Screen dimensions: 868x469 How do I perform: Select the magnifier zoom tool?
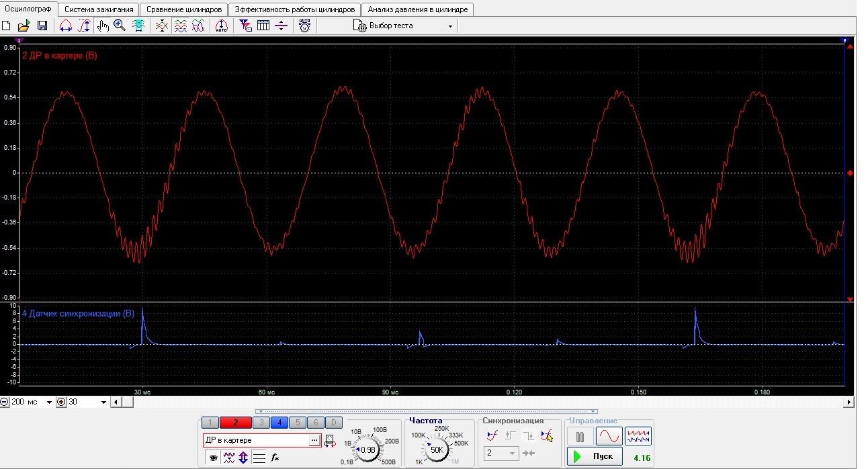(x=120, y=26)
